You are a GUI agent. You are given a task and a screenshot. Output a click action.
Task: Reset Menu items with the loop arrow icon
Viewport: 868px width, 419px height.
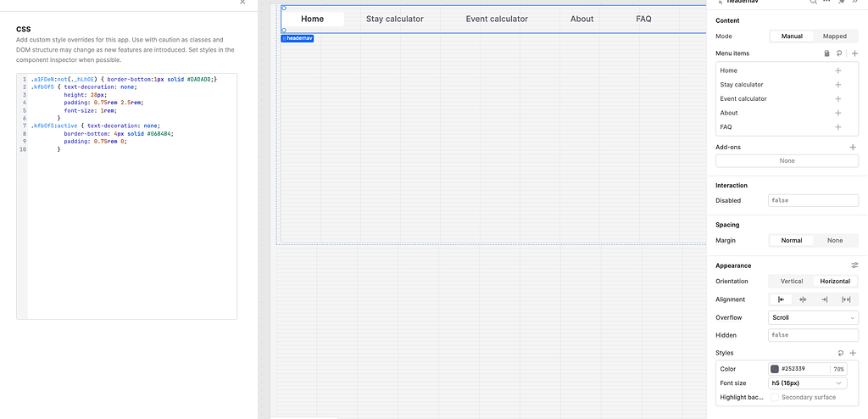click(x=839, y=53)
